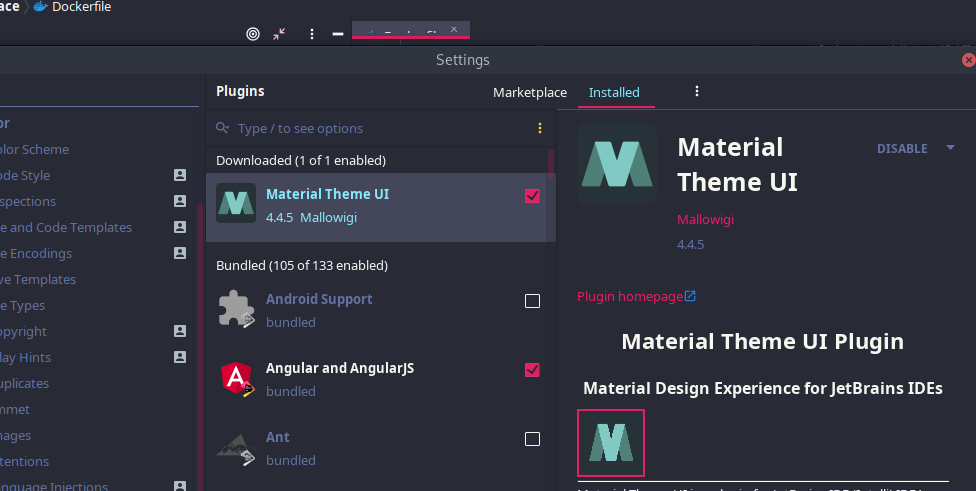Screen dimensions: 976x491
Task: Open the Duplicates settings item
Action: [24, 384]
